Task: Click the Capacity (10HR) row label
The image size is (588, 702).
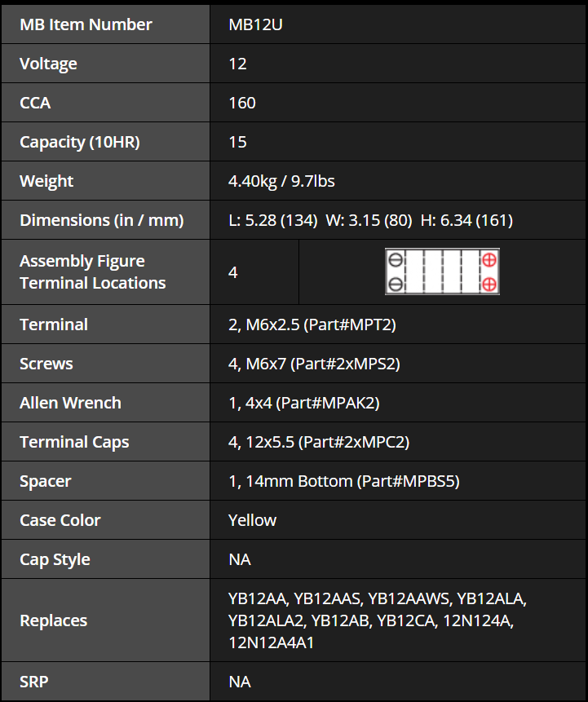Action: pyautogui.click(x=80, y=143)
